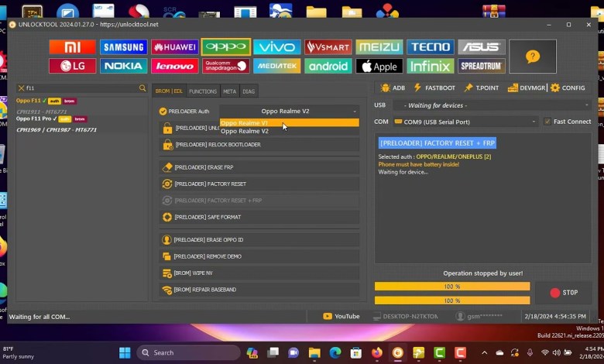Click the gsm user account status entry
This screenshot has width=604, height=364.
pyautogui.click(x=479, y=316)
